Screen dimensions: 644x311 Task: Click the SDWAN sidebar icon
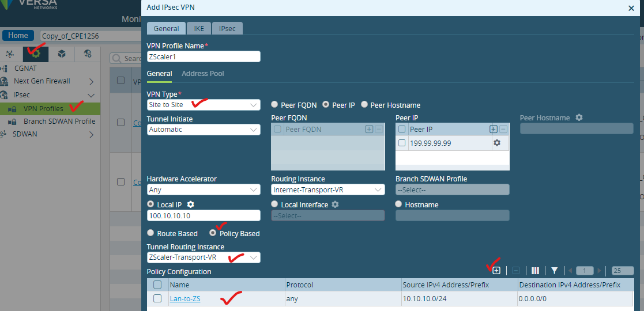[3, 134]
